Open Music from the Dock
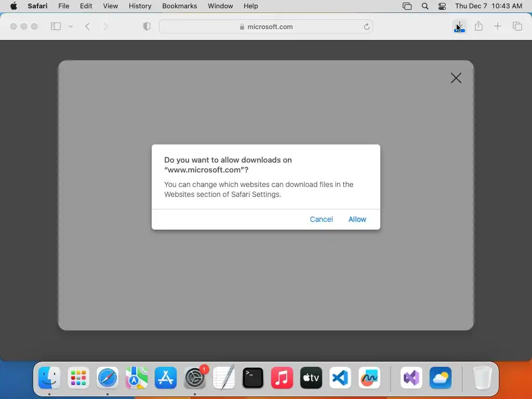Screen dimensions: 532x399 click(x=282, y=378)
